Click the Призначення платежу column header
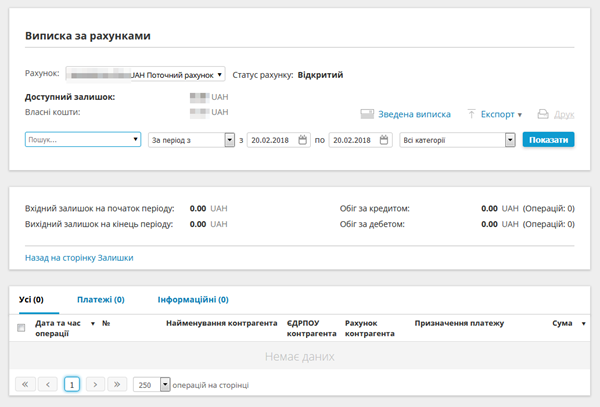 pyautogui.click(x=459, y=323)
